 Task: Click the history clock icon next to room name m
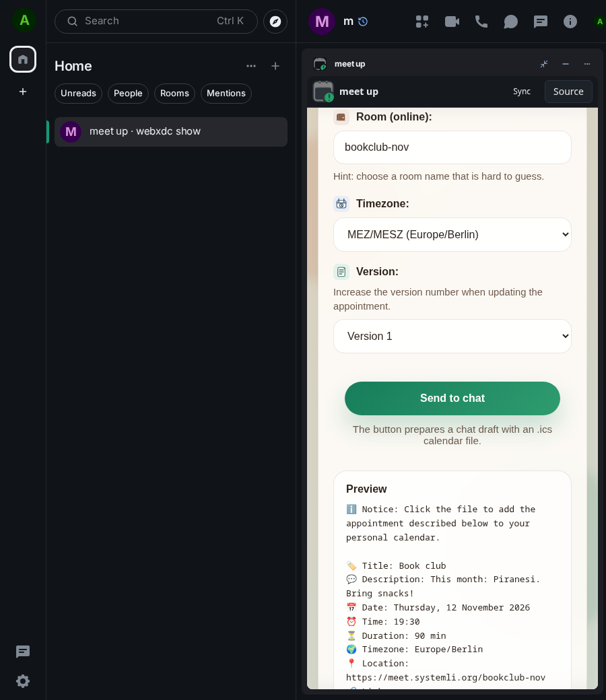363,22
